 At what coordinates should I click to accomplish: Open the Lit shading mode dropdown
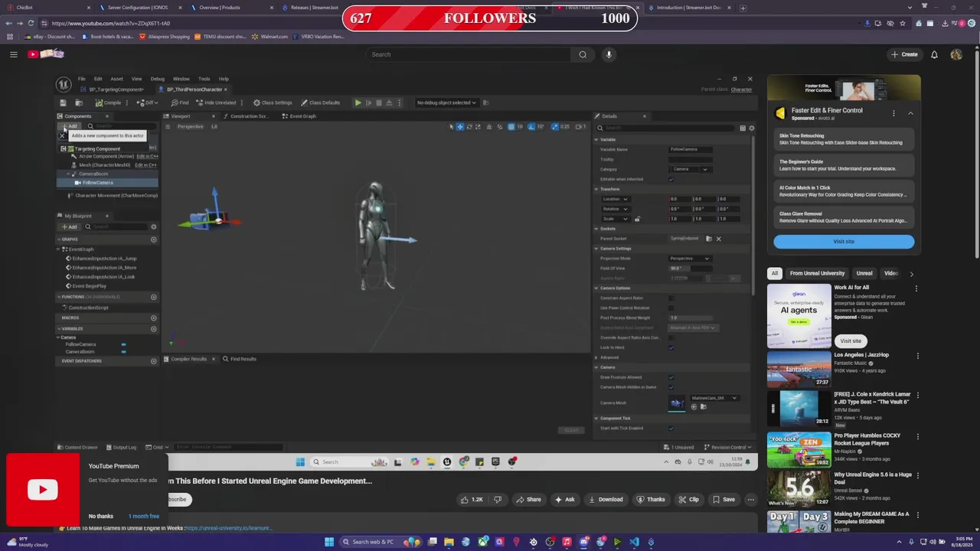[x=214, y=126]
